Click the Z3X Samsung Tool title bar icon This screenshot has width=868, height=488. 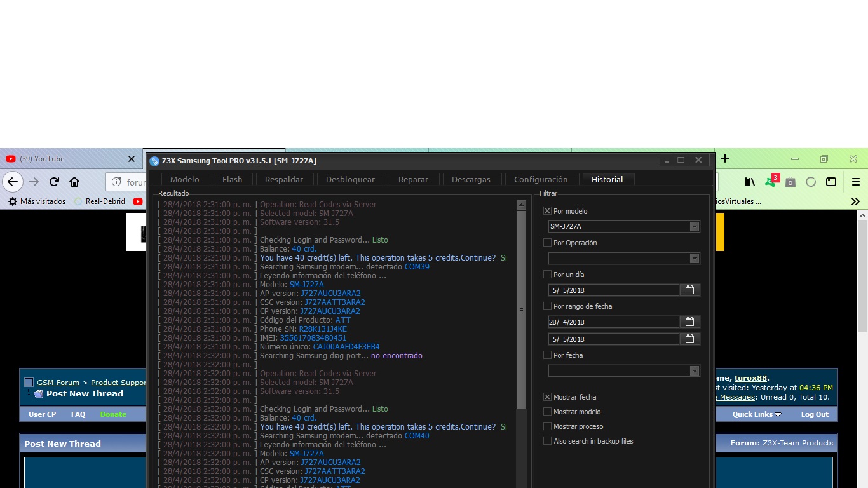coord(154,161)
